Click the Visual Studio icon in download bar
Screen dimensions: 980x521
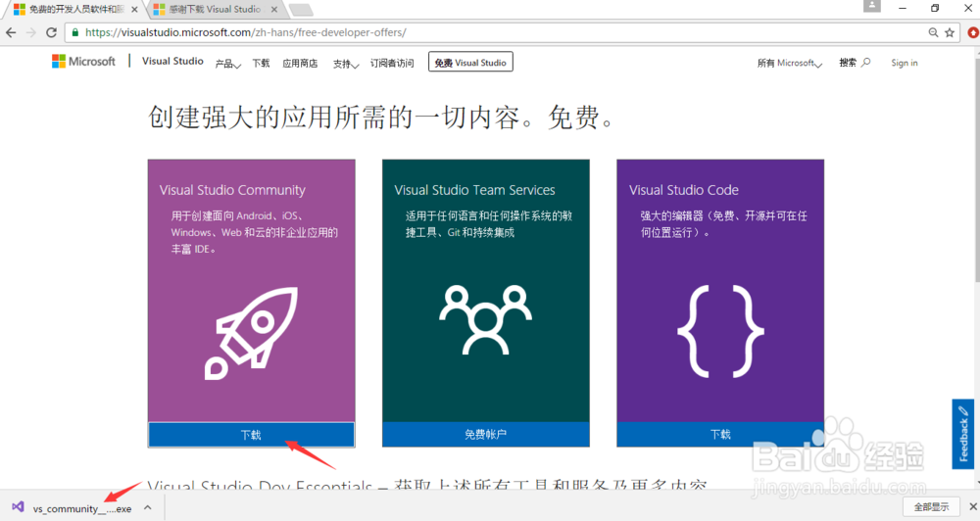18,507
